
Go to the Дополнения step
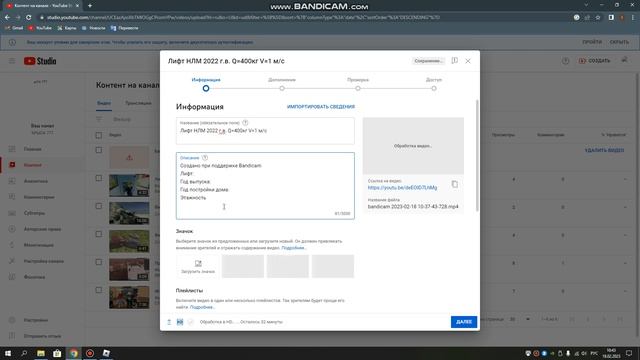(x=282, y=84)
